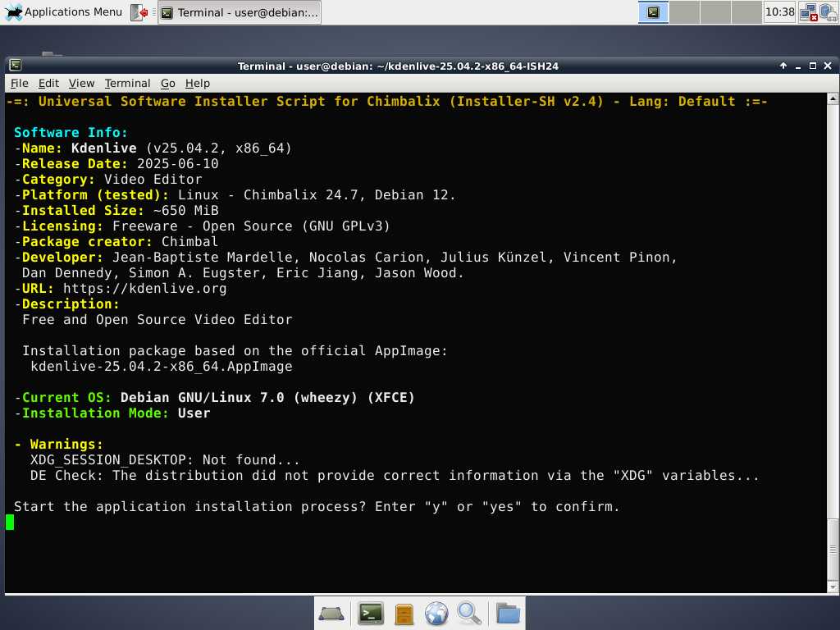
Task: Open the File menu
Action: click(20, 83)
